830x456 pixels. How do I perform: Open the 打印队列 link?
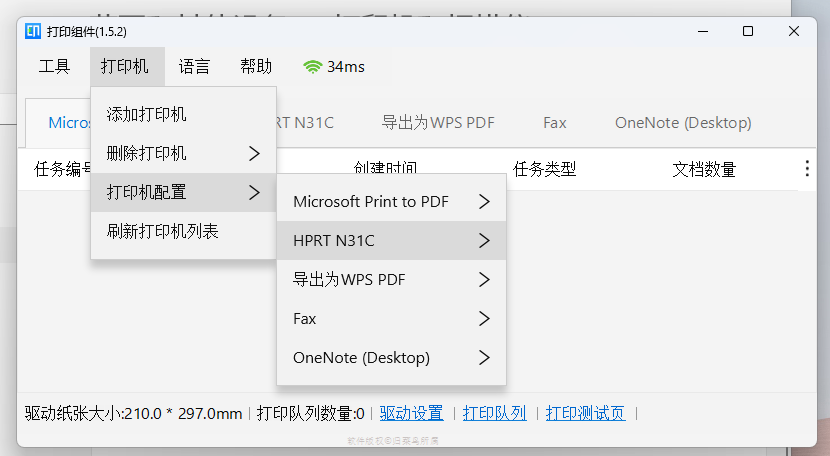494,413
